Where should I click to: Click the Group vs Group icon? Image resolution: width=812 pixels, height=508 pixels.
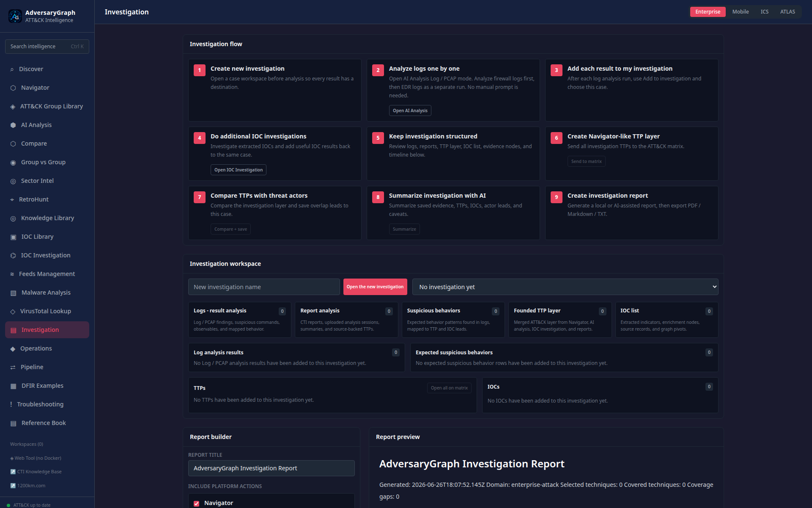(x=13, y=163)
